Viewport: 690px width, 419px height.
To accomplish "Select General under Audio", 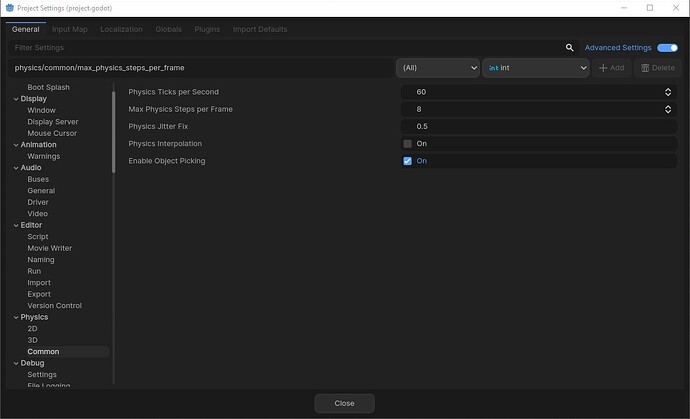I will coord(41,191).
